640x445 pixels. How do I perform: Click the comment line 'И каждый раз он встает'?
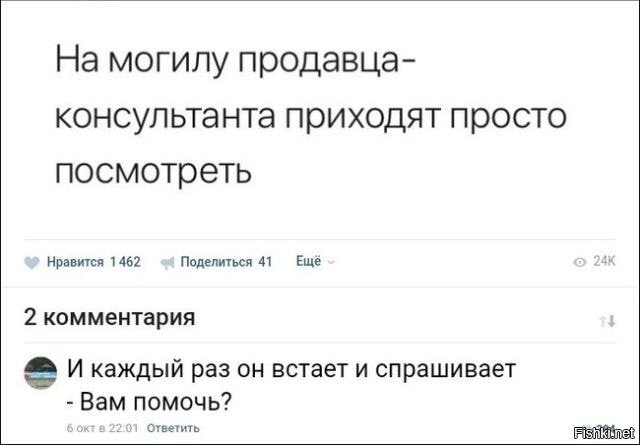point(290,370)
